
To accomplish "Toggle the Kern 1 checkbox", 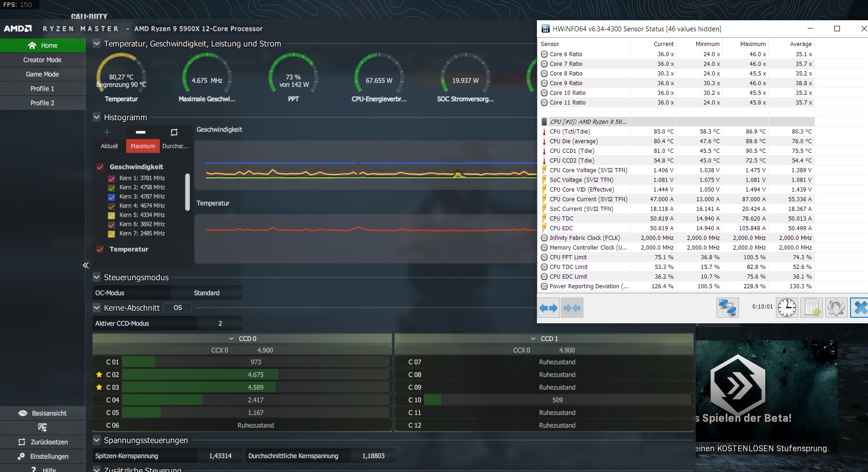I will point(111,179).
